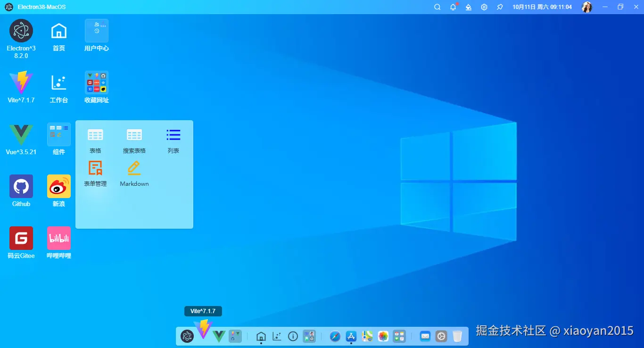
Task: Launch App Store from the dock
Action: coord(351,336)
